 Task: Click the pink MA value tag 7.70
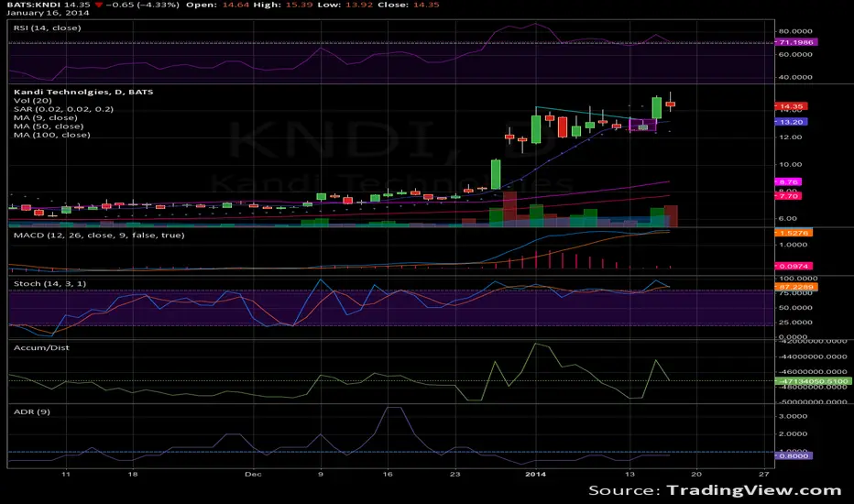(x=788, y=195)
